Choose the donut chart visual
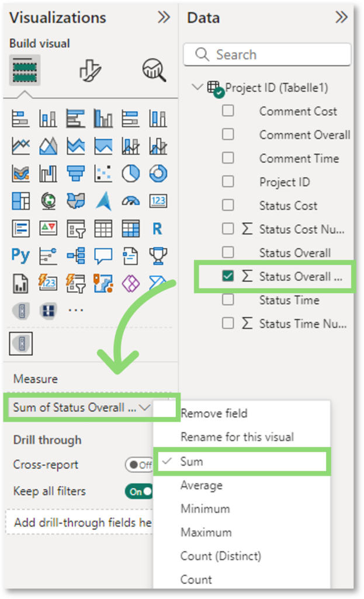Screen dimensions: 364x599 pos(158,173)
